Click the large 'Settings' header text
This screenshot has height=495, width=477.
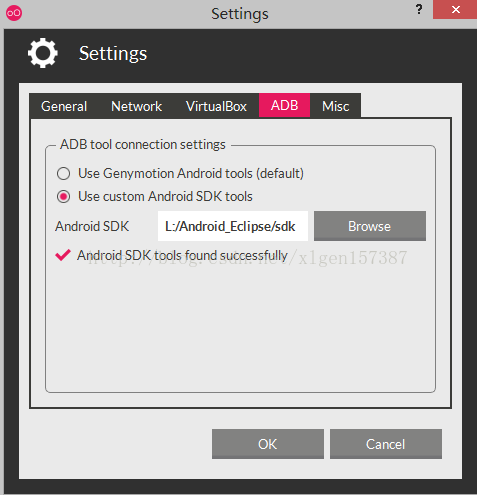pyautogui.click(x=113, y=53)
